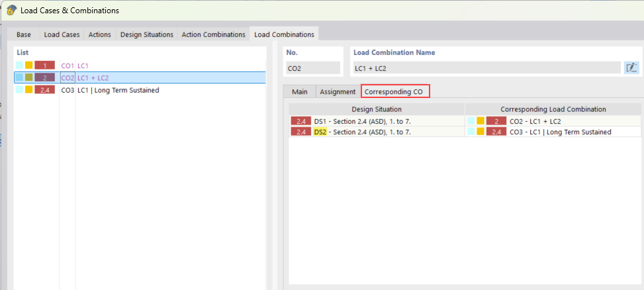Click the 2.4 badge in DS1 row
The image size is (644, 290).
[301, 121]
